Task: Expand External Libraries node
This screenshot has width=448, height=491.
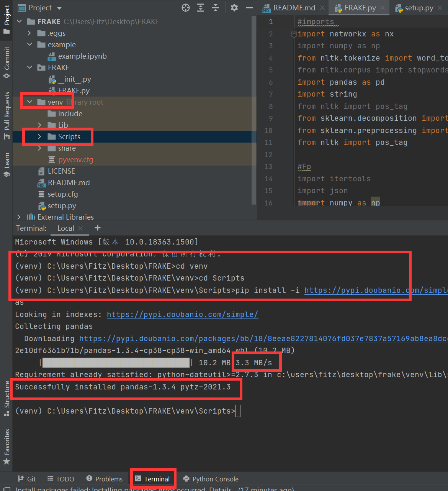Action: click(x=19, y=217)
